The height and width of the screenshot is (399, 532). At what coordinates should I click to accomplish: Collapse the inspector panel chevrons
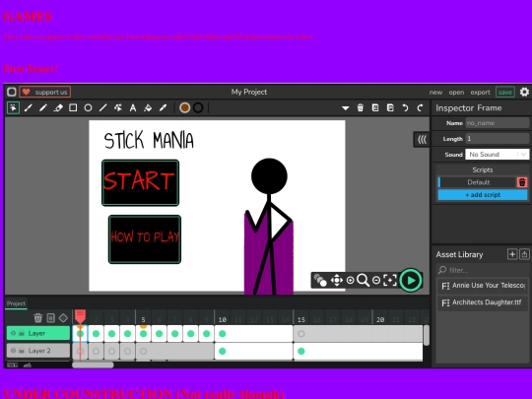pyautogui.click(x=422, y=140)
